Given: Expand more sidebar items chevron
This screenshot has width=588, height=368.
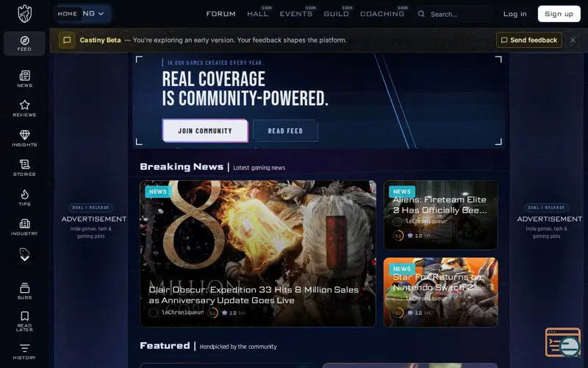Looking at the screenshot, I should [25, 258].
